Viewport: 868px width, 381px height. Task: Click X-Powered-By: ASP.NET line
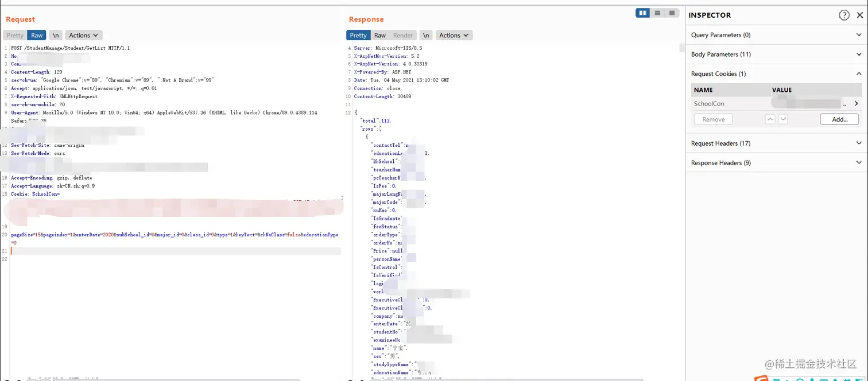pos(382,72)
